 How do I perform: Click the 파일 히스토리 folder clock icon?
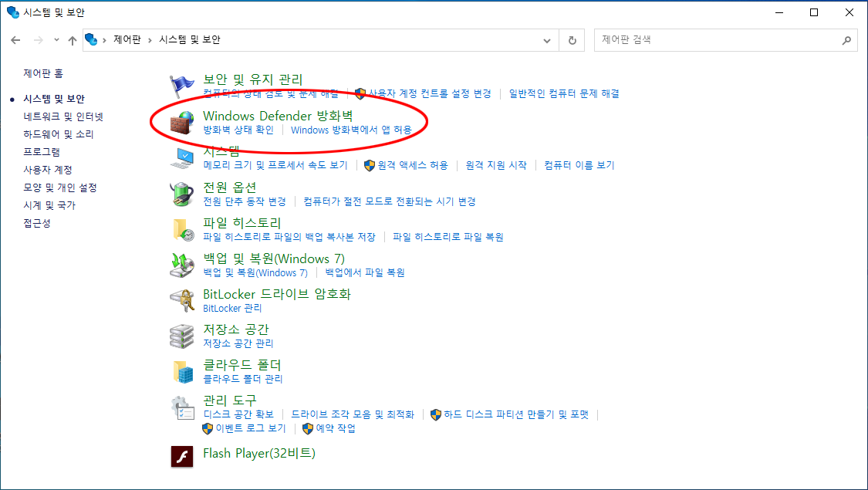click(x=183, y=230)
